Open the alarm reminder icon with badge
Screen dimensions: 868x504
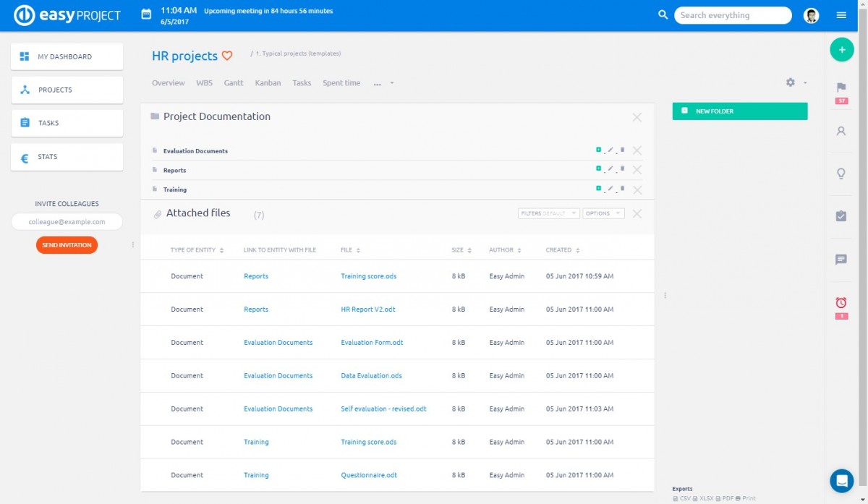coord(841,304)
